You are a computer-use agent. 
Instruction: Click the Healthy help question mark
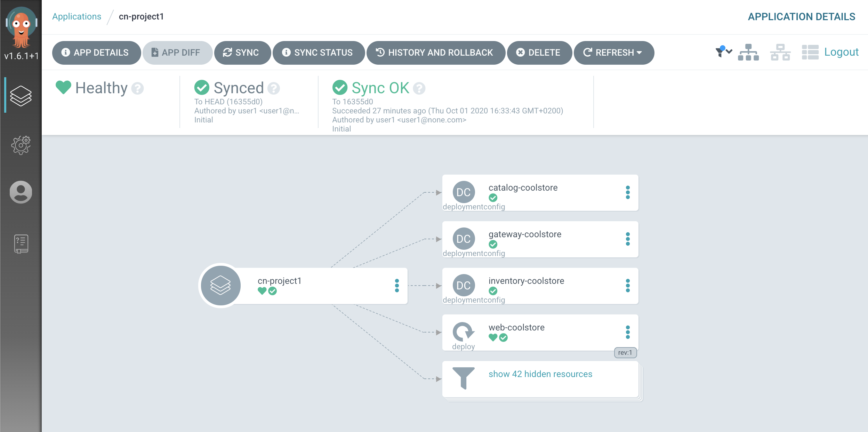tap(137, 88)
